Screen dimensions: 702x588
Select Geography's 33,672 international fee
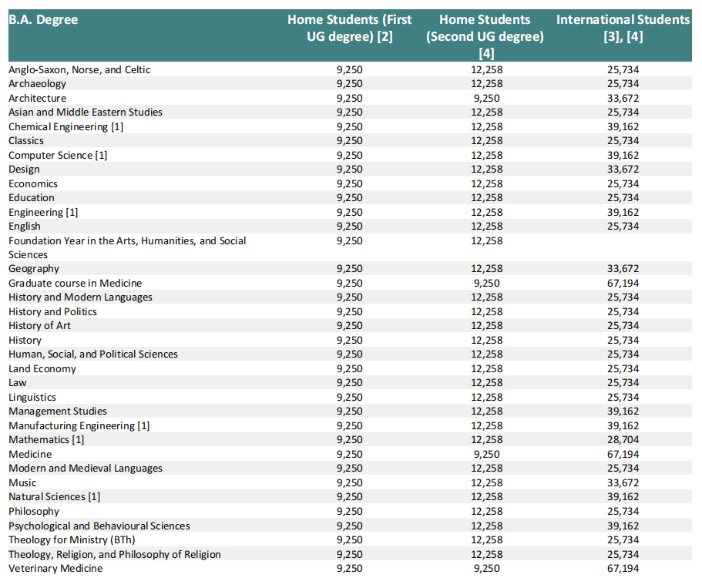pos(623,269)
